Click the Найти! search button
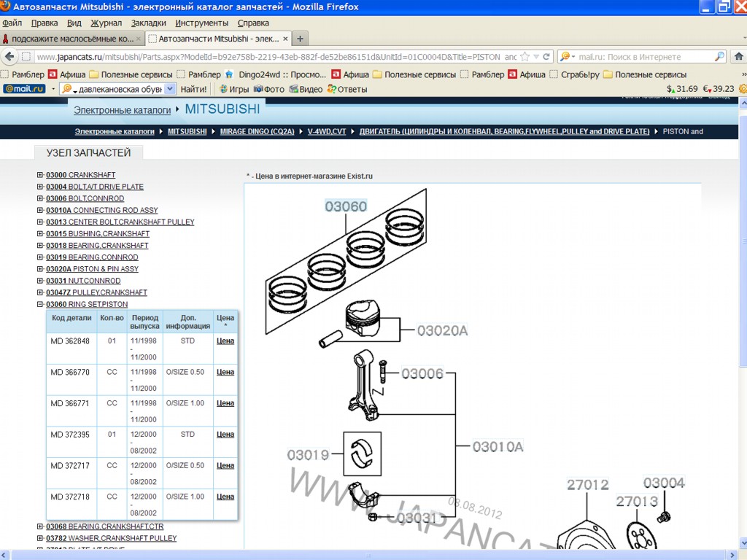Viewport: 747px width, 560px height. [193, 89]
